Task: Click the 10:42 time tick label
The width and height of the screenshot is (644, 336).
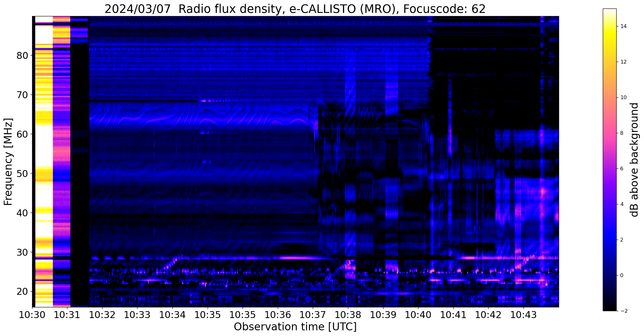Action: tap(488, 315)
